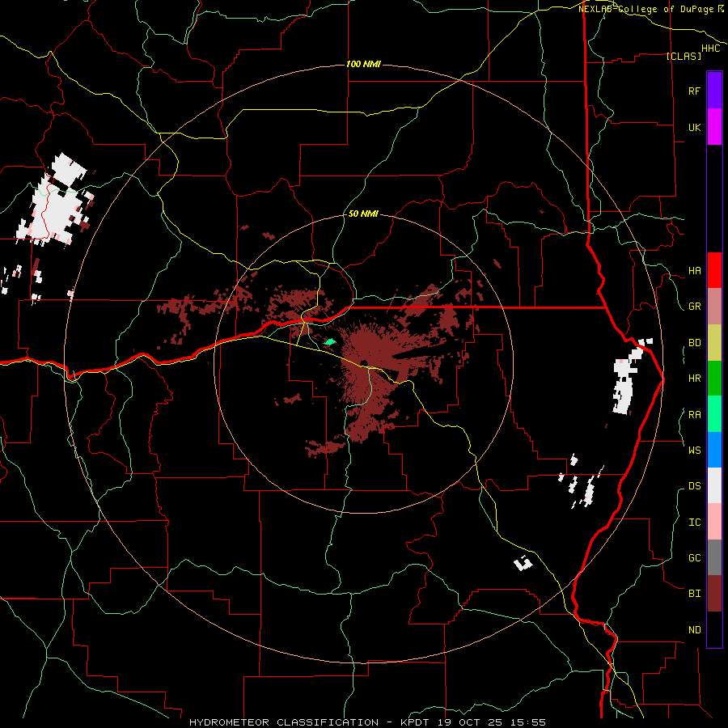Click the RF legend label
The height and width of the screenshot is (728, 728).
(694, 91)
